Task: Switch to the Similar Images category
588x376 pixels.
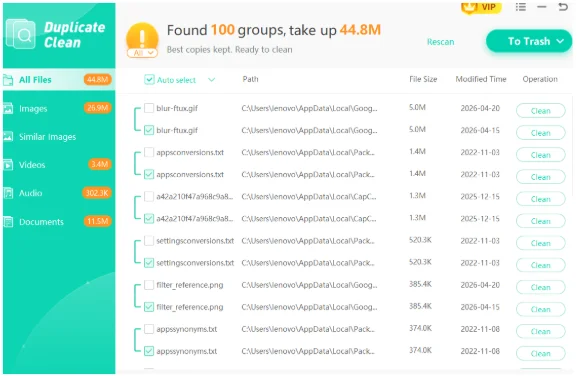Action: coord(59,137)
